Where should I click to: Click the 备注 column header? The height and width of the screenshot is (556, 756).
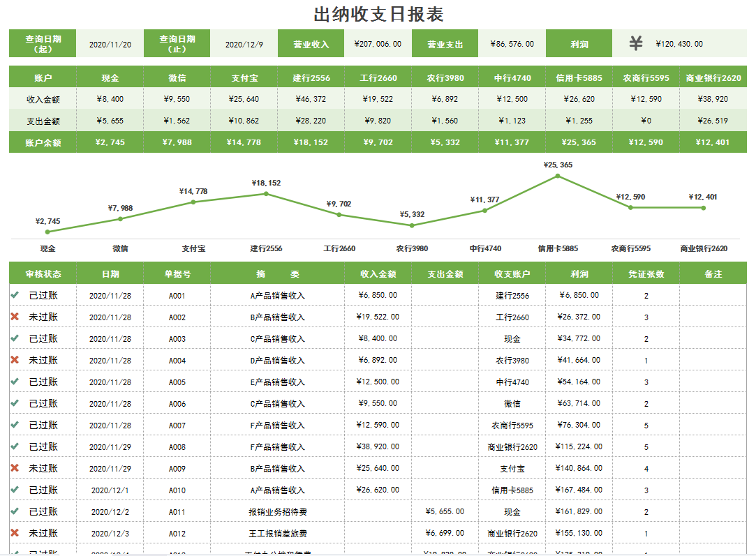tap(713, 273)
